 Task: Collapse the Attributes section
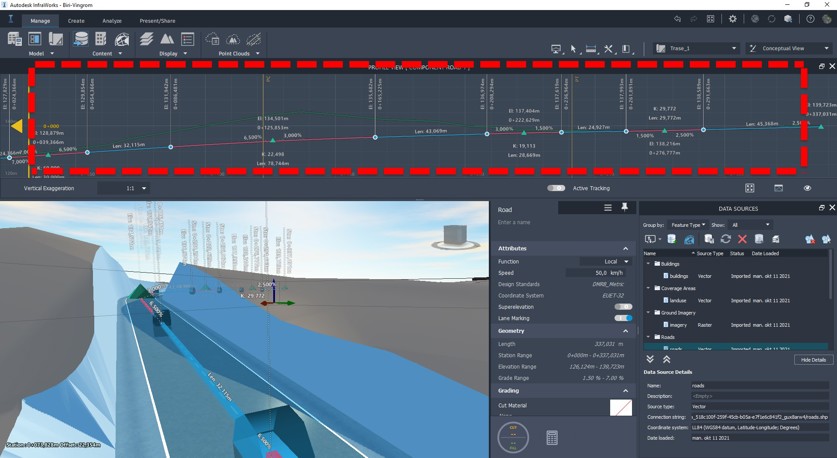(x=625, y=249)
